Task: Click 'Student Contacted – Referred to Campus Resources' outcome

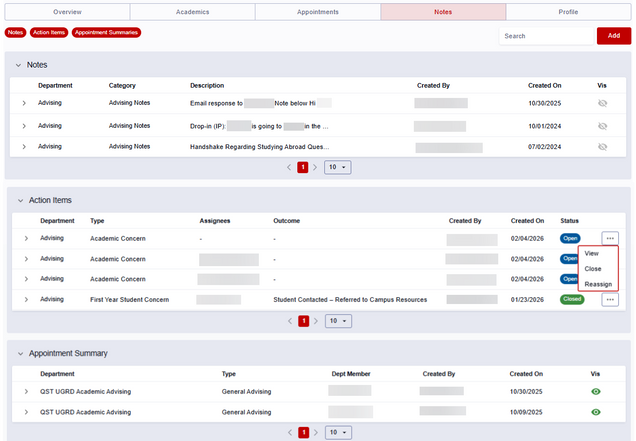Action: (350, 299)
